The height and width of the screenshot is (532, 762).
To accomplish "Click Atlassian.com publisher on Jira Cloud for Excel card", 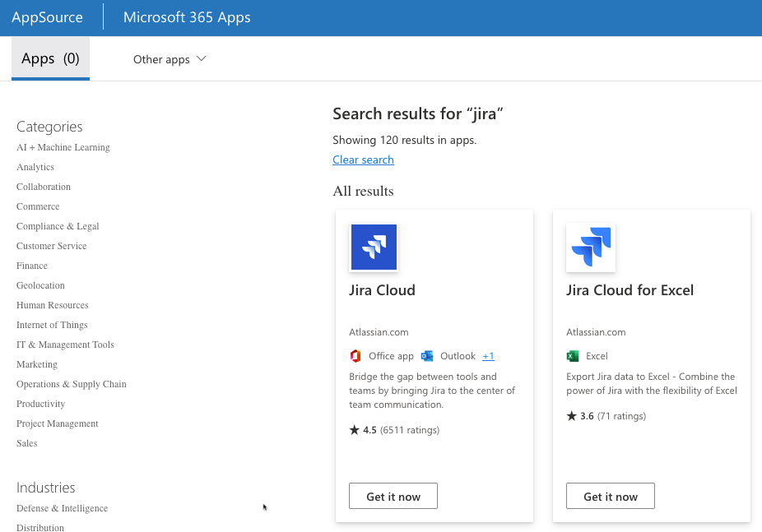I will 596,332.
